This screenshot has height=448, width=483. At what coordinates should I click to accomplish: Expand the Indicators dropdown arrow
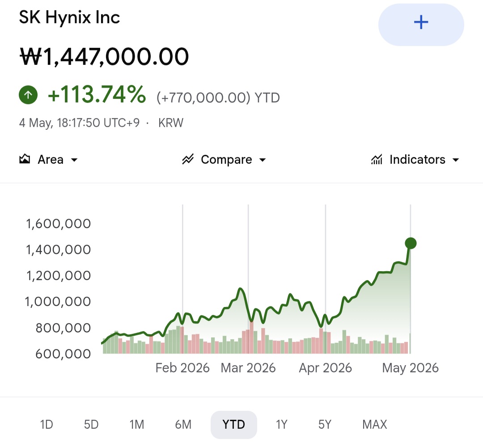coord(456,160)
